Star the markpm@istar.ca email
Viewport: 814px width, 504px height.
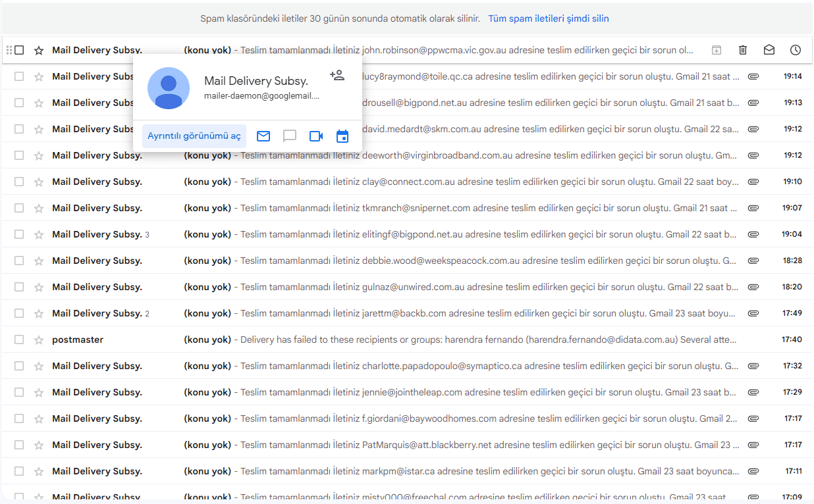(39, 471)
